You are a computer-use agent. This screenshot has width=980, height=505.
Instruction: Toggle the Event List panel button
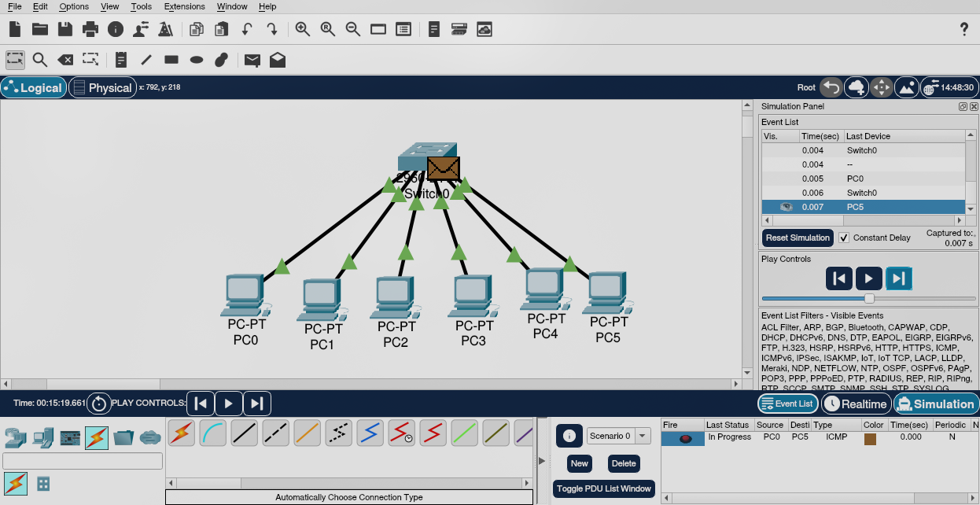(x=787, y=404)
